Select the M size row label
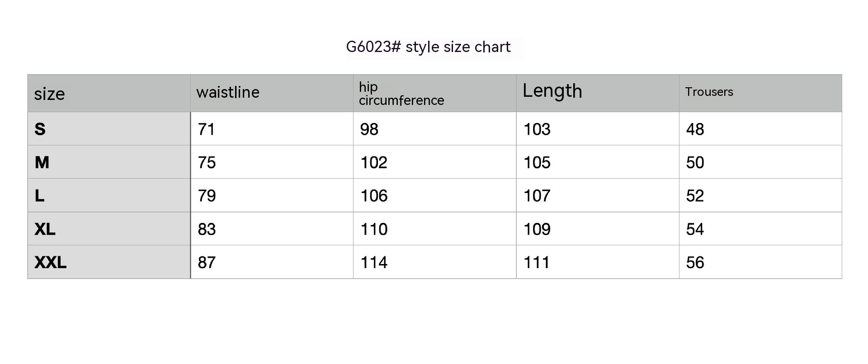The width and height of the screenshot is (868, 364). click(x=42, y=162)
